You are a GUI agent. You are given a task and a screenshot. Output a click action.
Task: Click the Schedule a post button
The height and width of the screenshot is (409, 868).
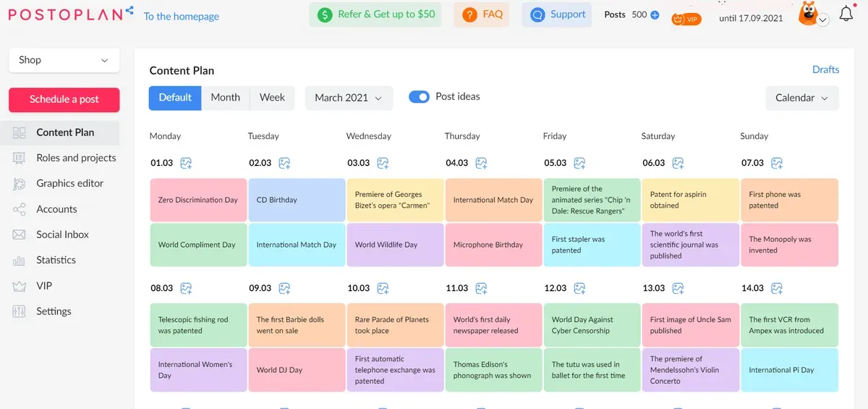[x=64, y=99]
